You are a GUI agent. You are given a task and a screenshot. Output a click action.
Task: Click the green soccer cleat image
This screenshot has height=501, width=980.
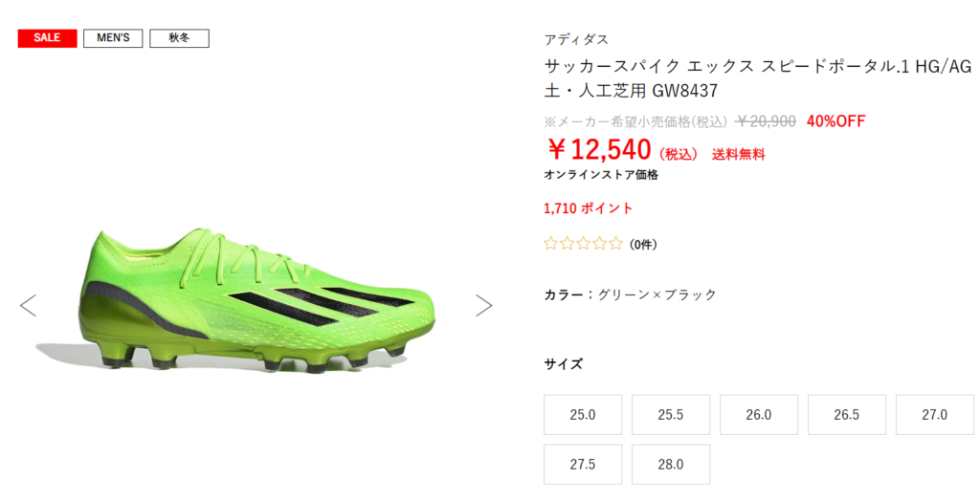(247, 300)
